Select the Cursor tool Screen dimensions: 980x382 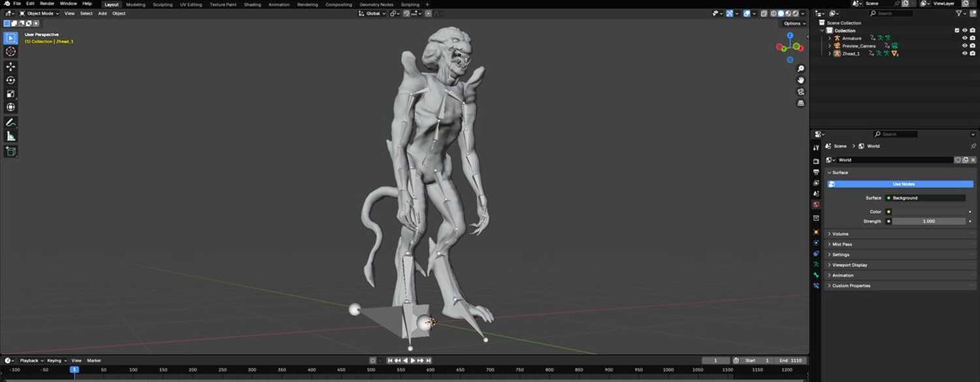(10, 52)
